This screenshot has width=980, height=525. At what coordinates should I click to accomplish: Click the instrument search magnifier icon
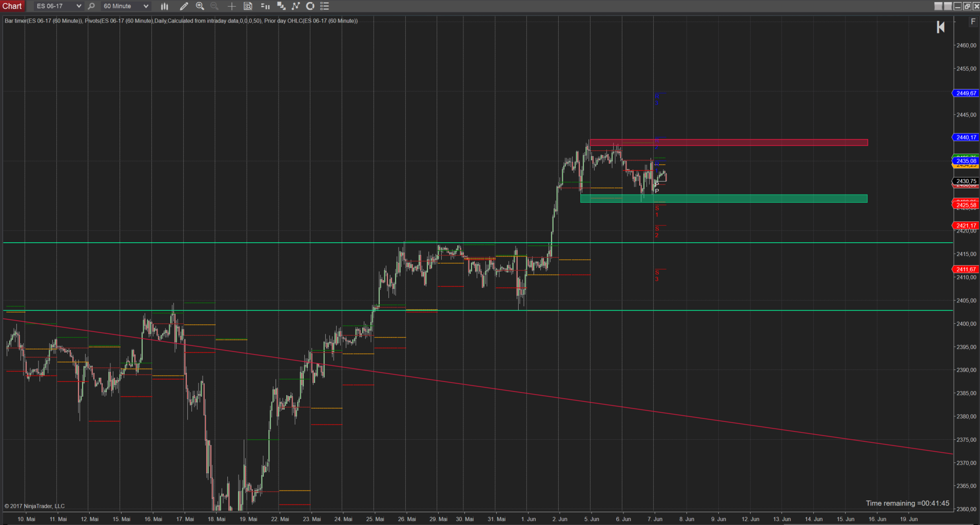pyautogui.click(x=91, y=6)
